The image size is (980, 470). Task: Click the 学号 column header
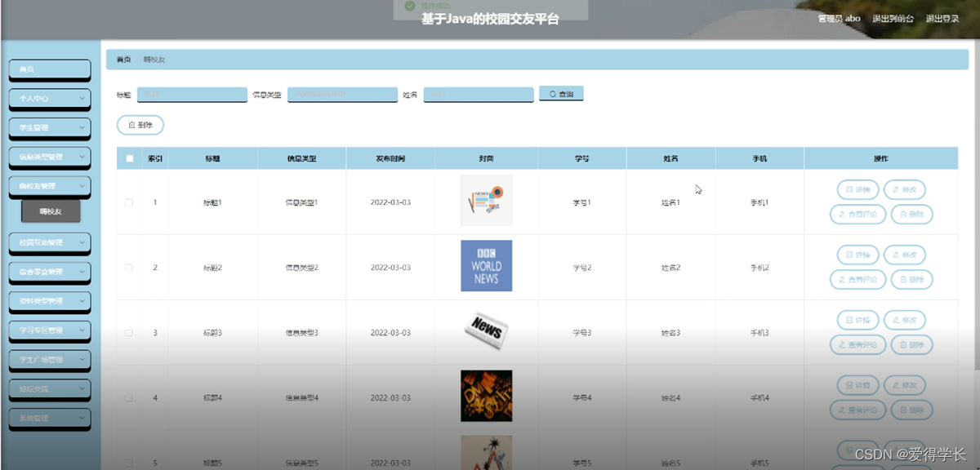[x=581, y=158]
